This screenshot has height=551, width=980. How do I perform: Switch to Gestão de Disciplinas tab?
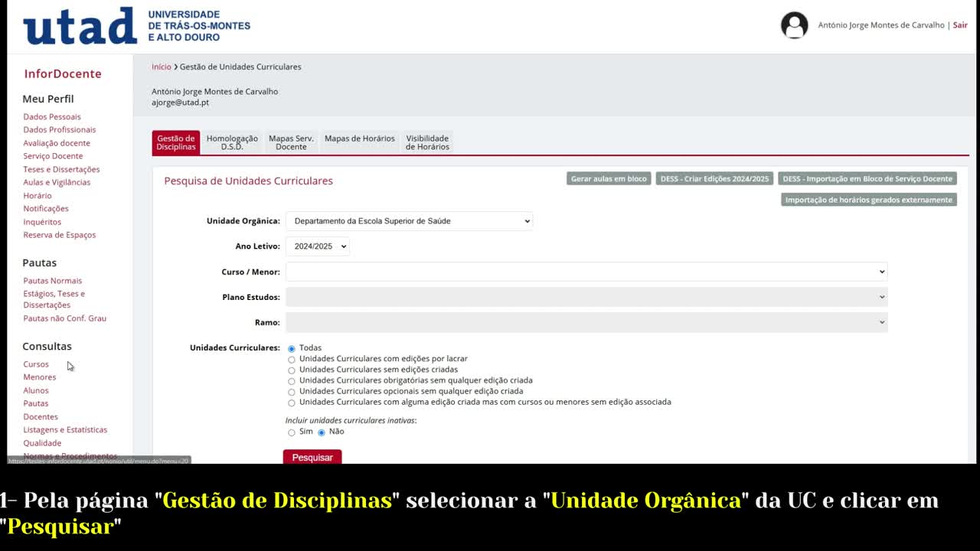tap(176, 142)
